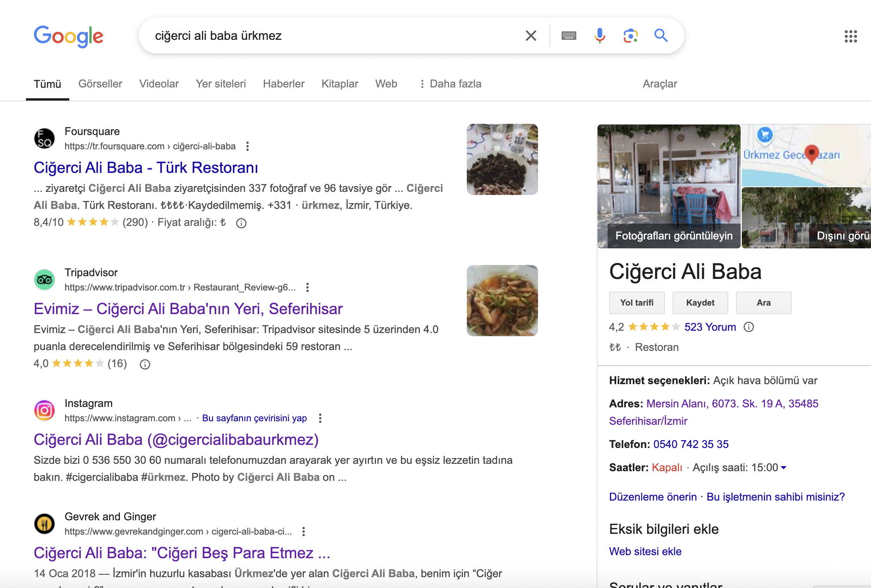
Task: Open the Google apps grid icon
Action: (x=851, y=36)
